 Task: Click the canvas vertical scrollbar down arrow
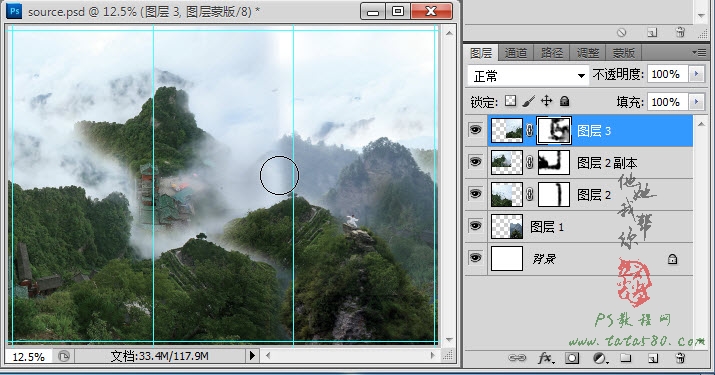pos(449,340)
